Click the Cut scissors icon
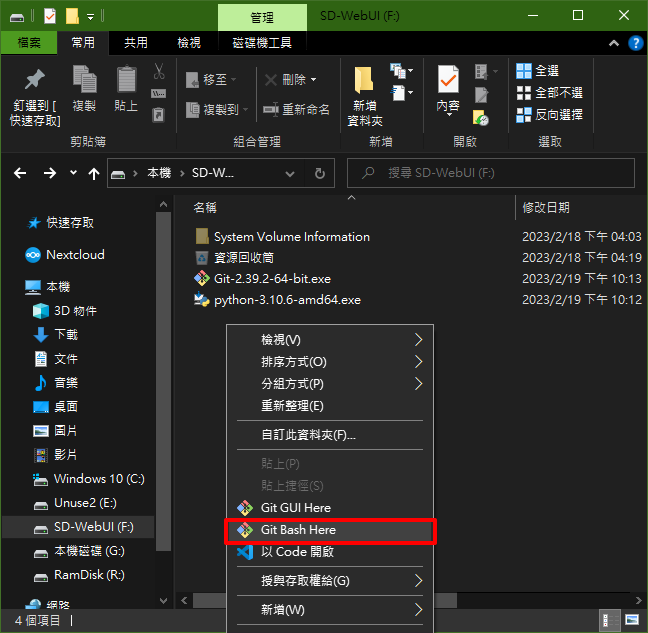Viewport: 648px width, 633px height. click(159, 71)
